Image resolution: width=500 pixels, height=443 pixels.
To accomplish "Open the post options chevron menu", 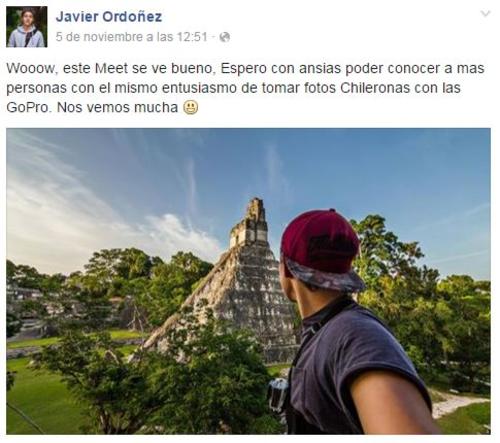I will tap(485, 14).
